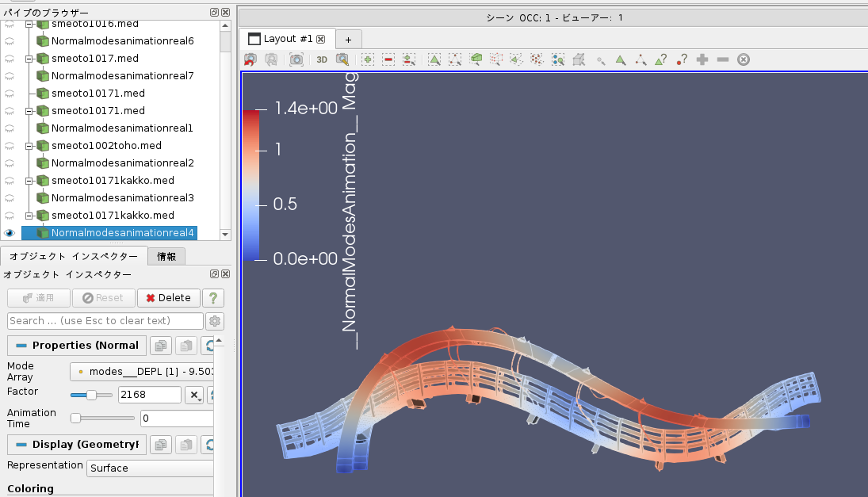Click the green plus add selection icon
Image resolution: width=868 pixels, height=497 pixels.
tap(368, 59)
